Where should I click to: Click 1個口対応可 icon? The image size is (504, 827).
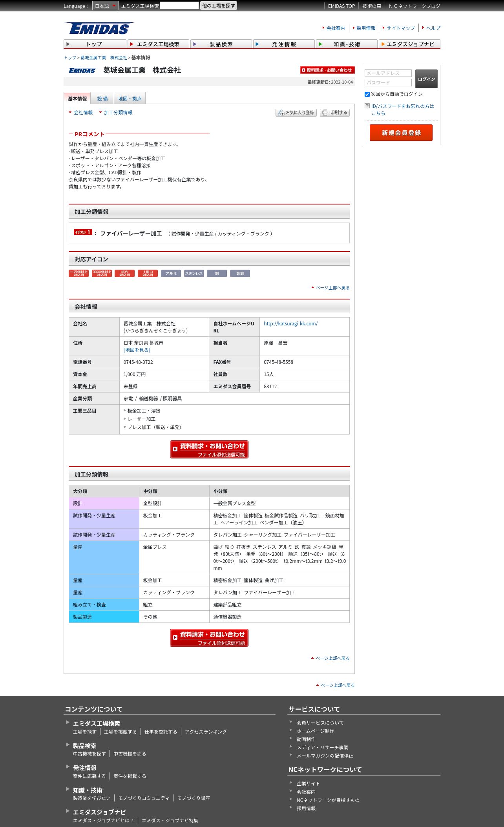[148, 274]
